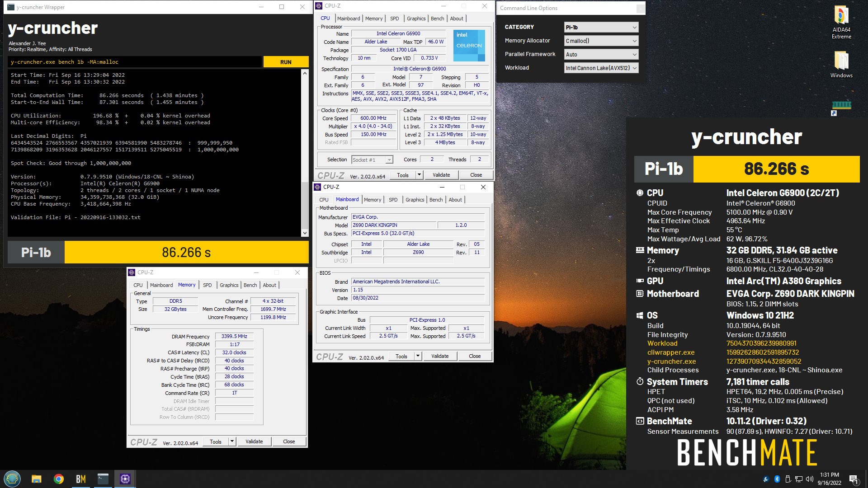
Task: Launch Google Chrome from the taskbar
Action: click(x=59, y=479)
